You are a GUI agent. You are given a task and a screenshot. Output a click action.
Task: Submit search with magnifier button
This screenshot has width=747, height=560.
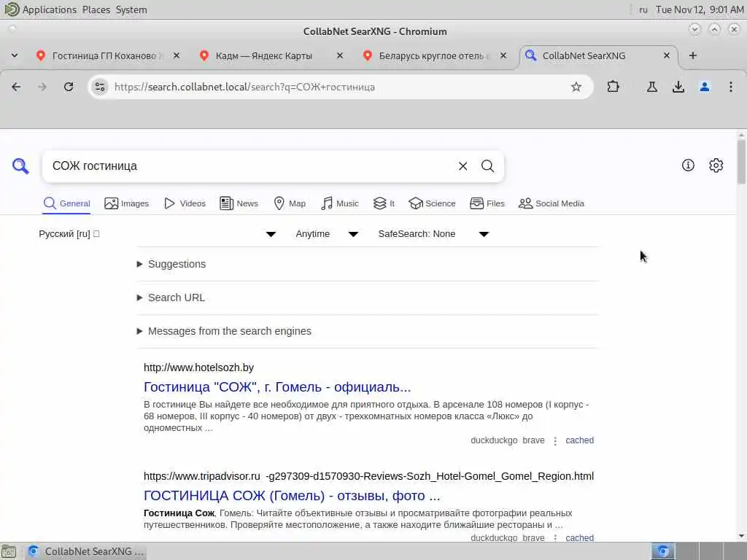tap(487, 166)
